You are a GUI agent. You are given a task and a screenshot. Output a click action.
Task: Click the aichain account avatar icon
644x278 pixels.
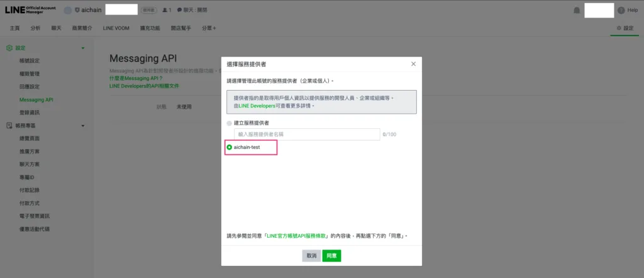68,10
